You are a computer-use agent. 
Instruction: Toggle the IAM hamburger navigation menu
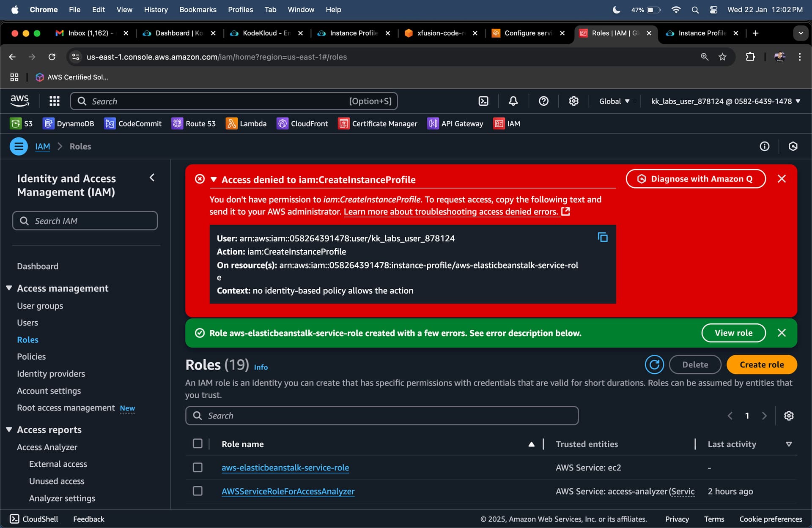[x=19, y=146]
